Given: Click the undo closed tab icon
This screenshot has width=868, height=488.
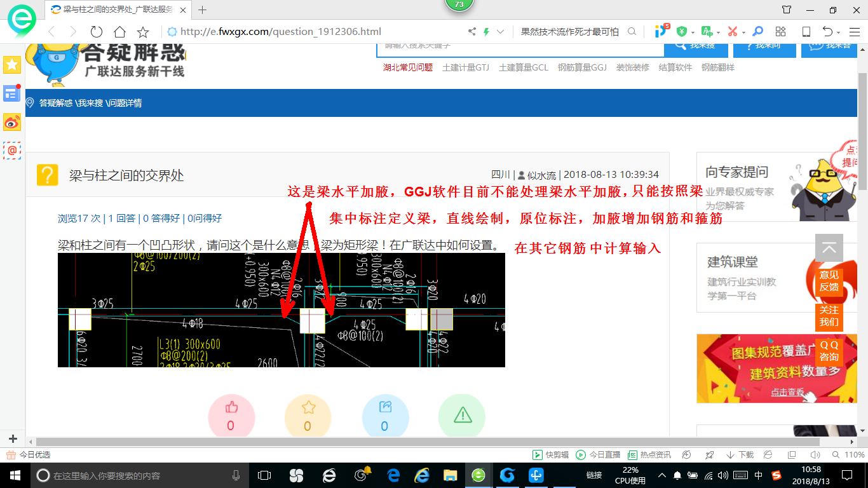Looking at the screenshot, I should 827,32.
